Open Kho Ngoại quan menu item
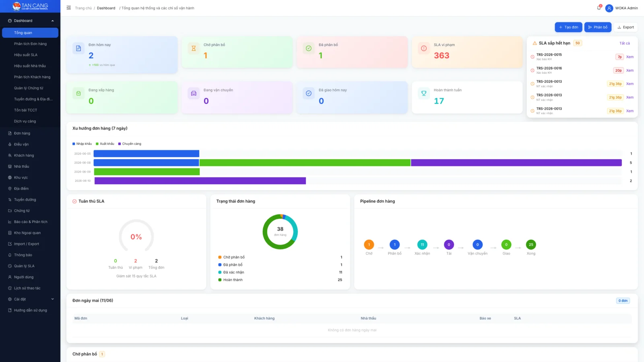Screen dimensions: 644x362 (30, 233)
